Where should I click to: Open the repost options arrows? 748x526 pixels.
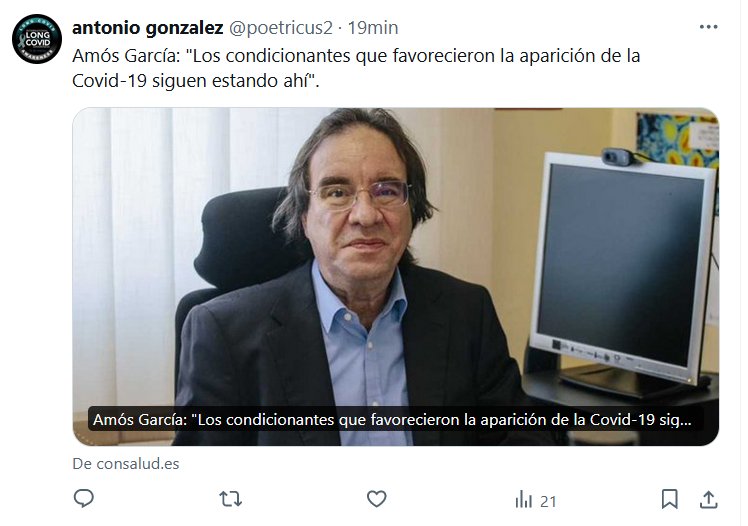click(230, 499)
